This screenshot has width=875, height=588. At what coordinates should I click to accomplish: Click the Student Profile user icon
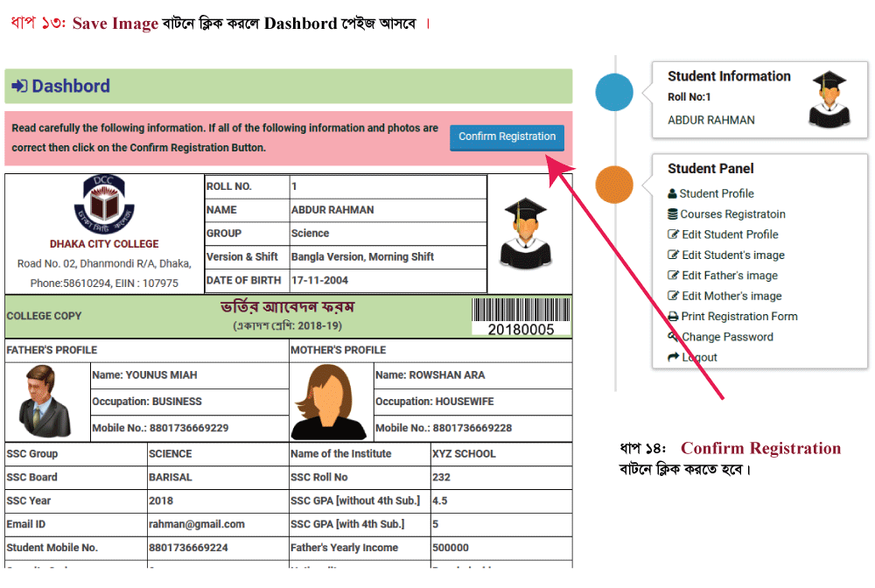tap(672, 194)
